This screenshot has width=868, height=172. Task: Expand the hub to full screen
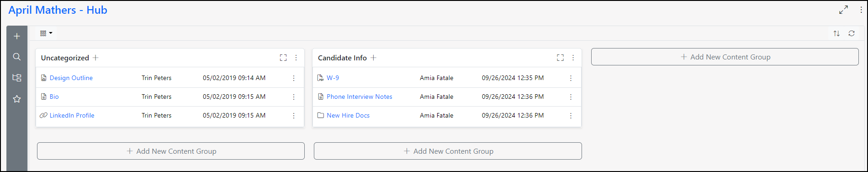[843, 10]
